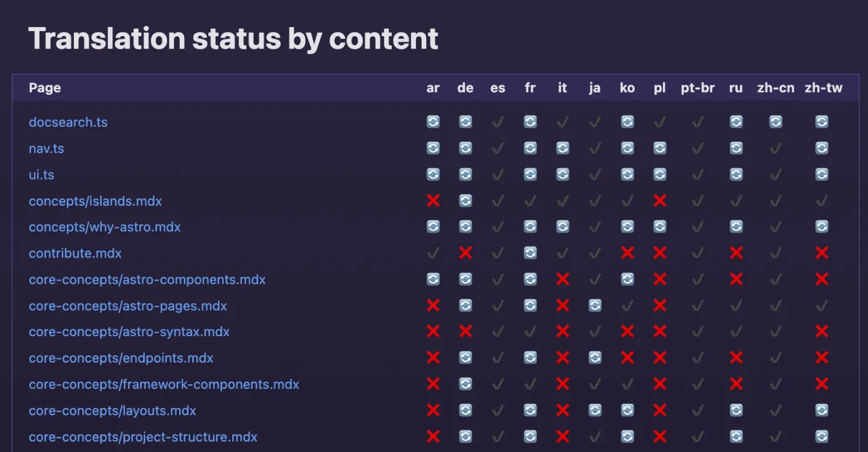This screenshot has height=452, width=868.
Task: Click the completed checkmark for ui.ts pt-br
Action: [x=697, y=175]
